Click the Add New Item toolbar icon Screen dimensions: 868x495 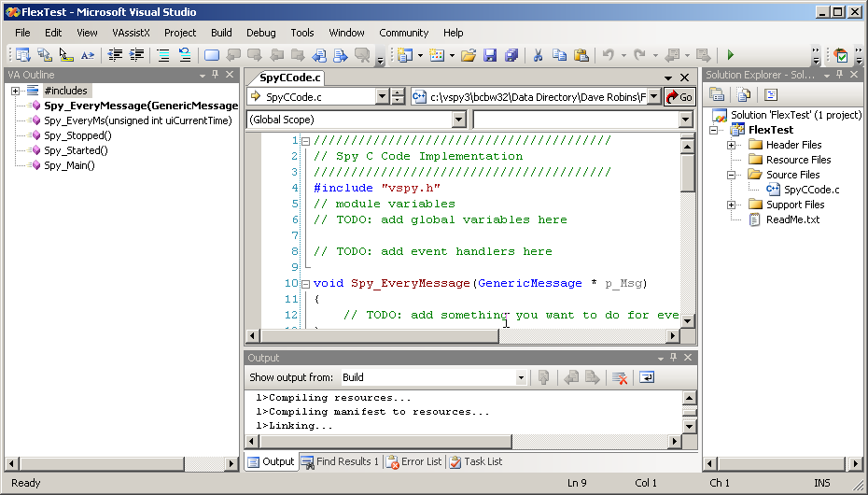click(438, 55)
